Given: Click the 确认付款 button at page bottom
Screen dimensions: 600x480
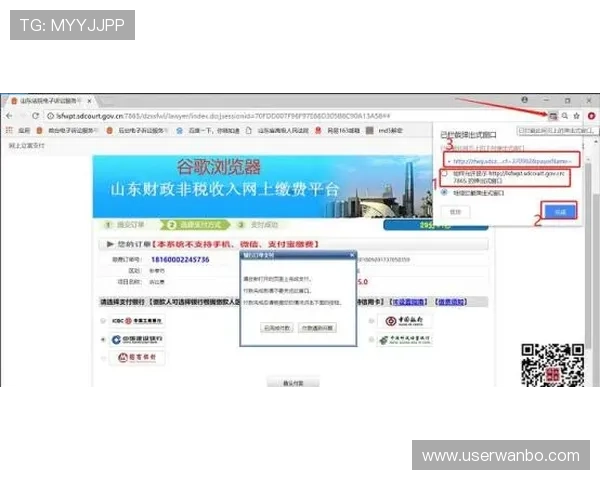Looking at the screenshot, I should 293,382.
